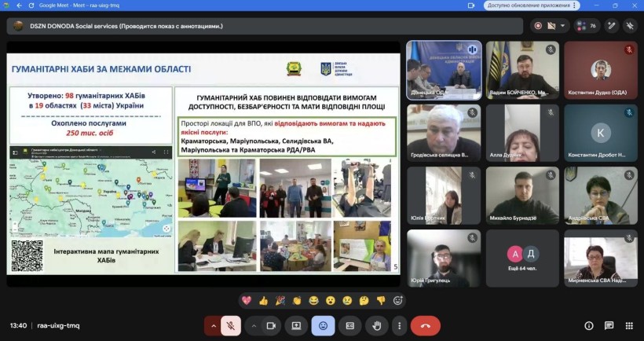
Task: Open the activities grid icon
Action: pos(629,326)
